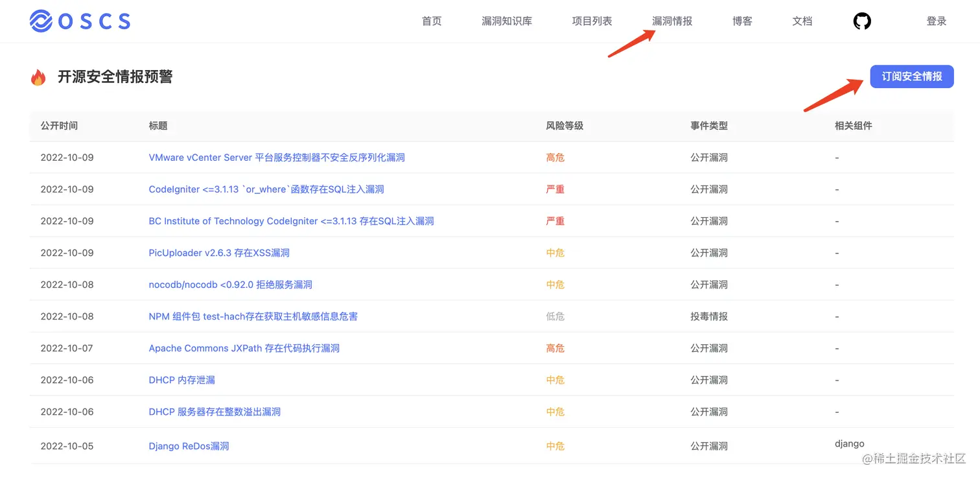
Task: Open the 漏洞知识库 navigation item
Action: (506, 21)
